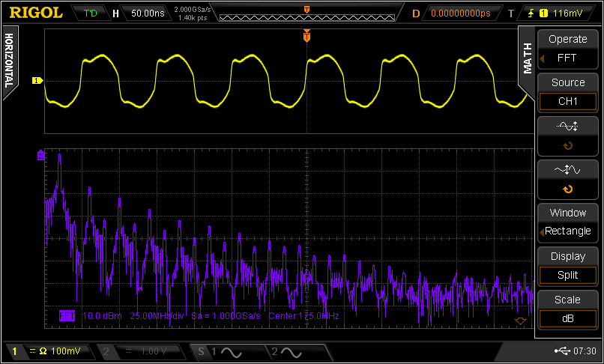Click the purple FFT label badge

tap(67, 316)
